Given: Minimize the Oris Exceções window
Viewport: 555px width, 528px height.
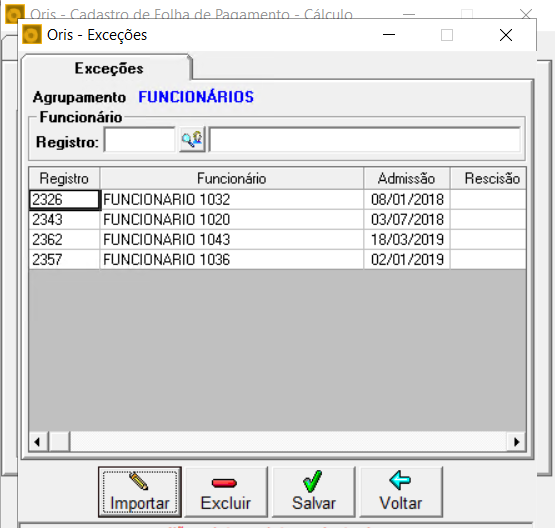Looking at the screenshot, I should coord(389,35).
